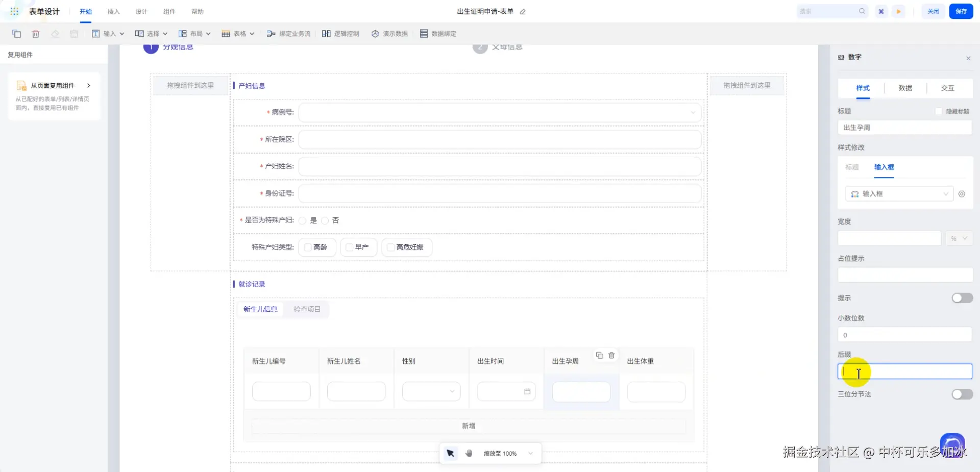The image size is (980, 472).
Task: Open the target settings icon beside 输入框 style
Action: (x=962, y=194)
